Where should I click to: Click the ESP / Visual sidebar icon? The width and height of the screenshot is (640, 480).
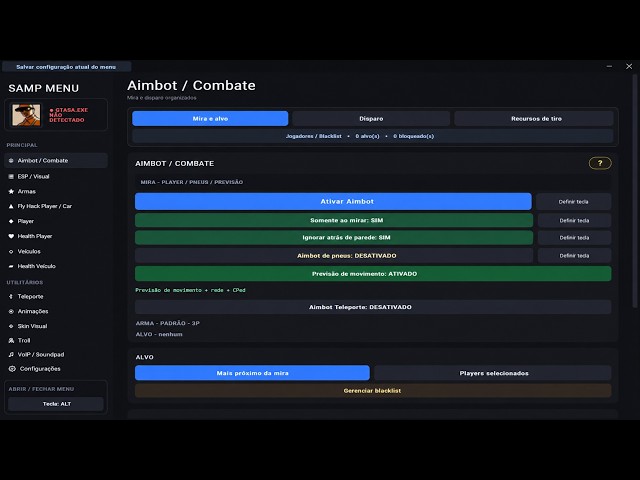11,176
